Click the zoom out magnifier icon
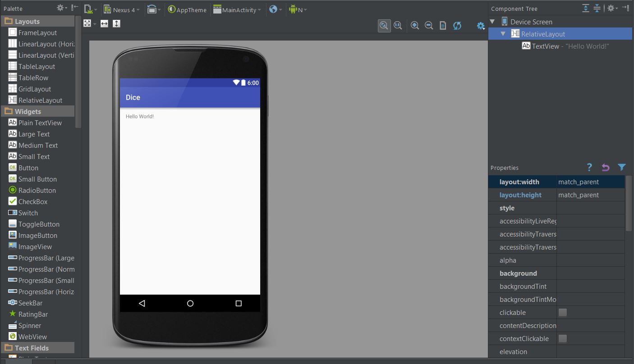This screenshot has width=634, height=364. (x=429, y=26)
